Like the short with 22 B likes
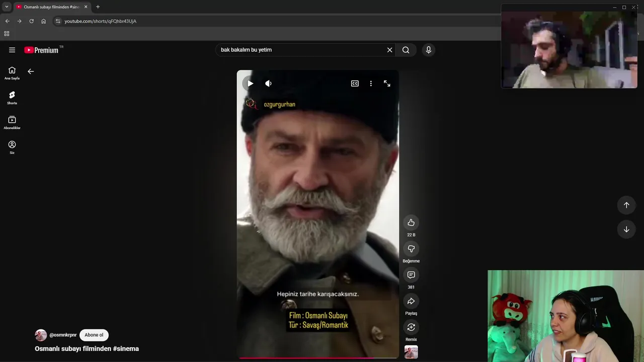 [x=411, y=223]
